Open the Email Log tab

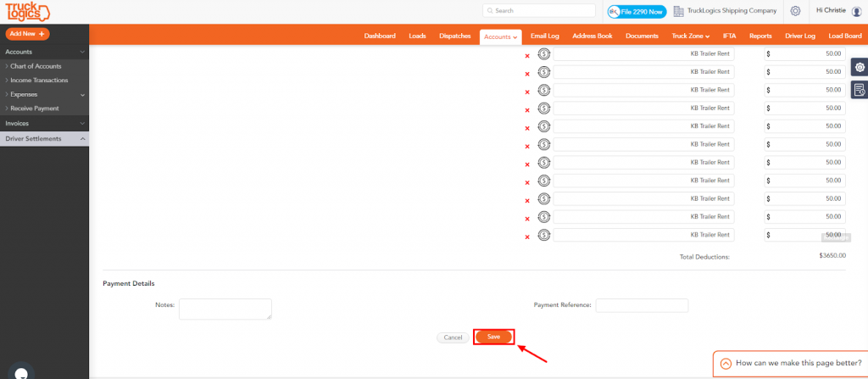[x=545, y=36]
